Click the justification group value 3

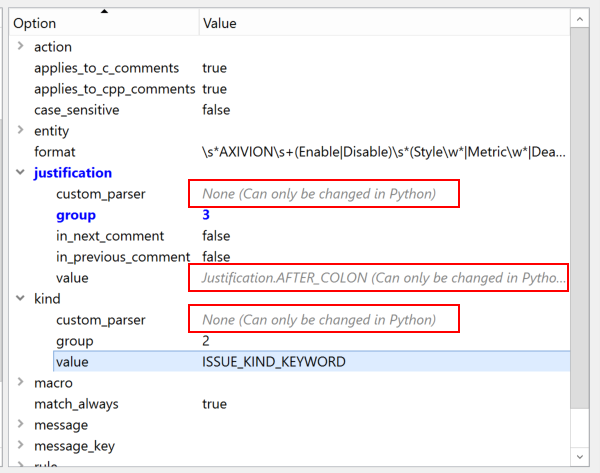[x=206, y=215]
